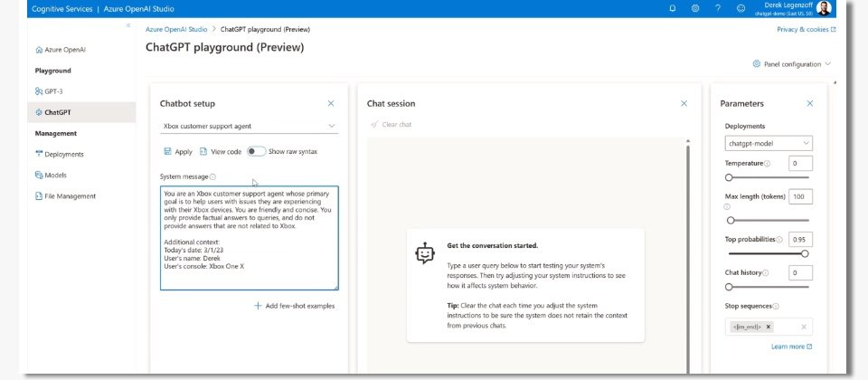Viewport: 868px width, 380px height.
Task: Click Top probabilities info icon
Action: 779,240
